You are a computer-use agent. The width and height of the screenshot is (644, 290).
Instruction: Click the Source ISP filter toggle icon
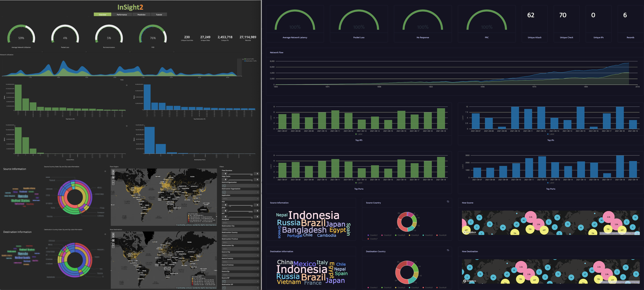coord(224,281)
